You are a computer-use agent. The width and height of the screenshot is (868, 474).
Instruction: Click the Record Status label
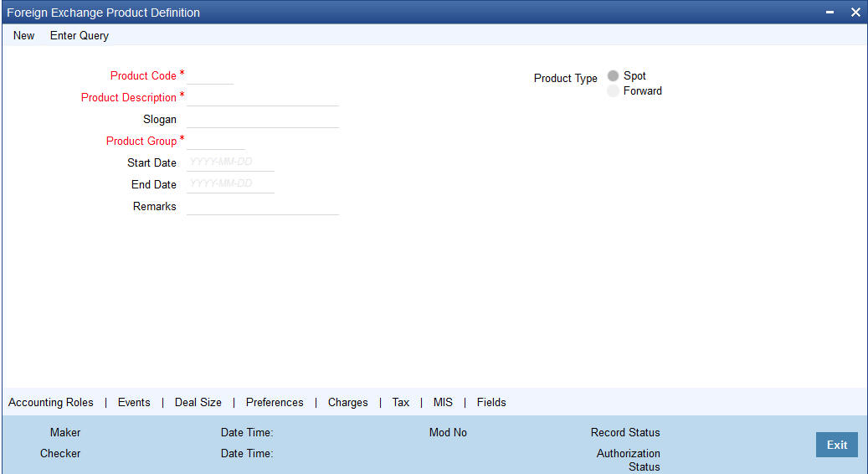click(625, 432)
